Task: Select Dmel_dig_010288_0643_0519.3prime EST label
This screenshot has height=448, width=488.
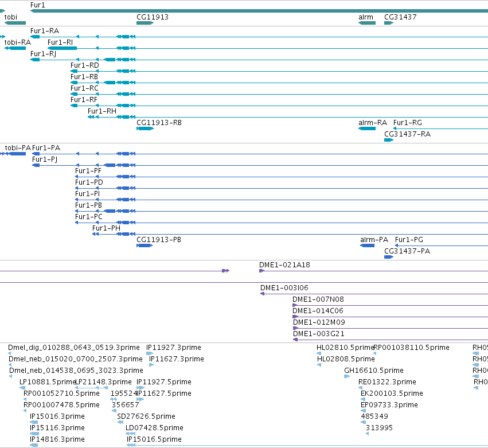Action: pos(74,348)
